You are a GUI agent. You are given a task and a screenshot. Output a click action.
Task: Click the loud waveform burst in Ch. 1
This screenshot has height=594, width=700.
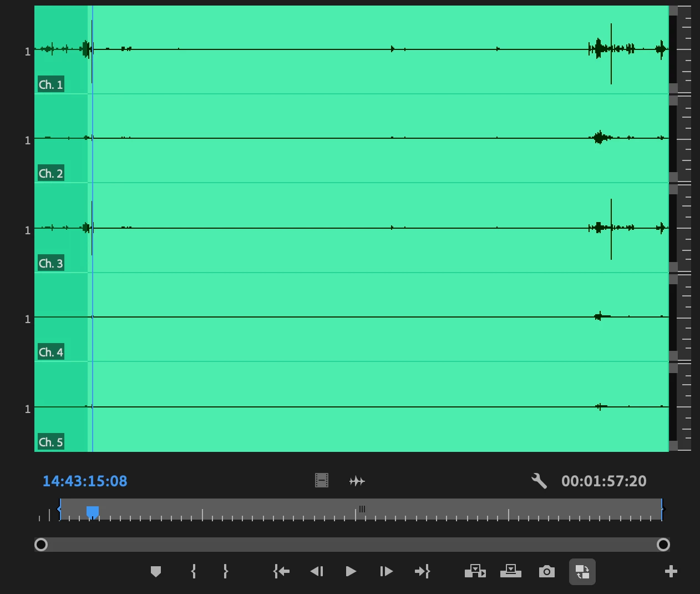click(x=598, y=49)
